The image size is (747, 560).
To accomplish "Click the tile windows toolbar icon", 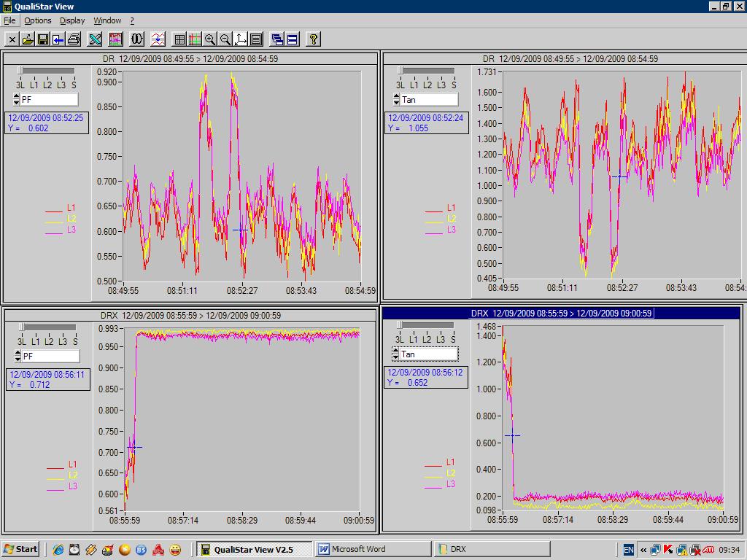I will coord(292,39).
